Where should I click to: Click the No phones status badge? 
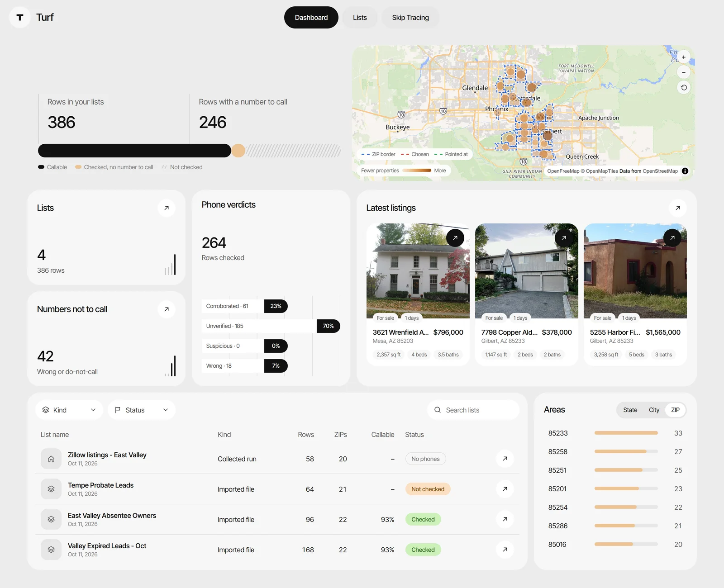425,459
